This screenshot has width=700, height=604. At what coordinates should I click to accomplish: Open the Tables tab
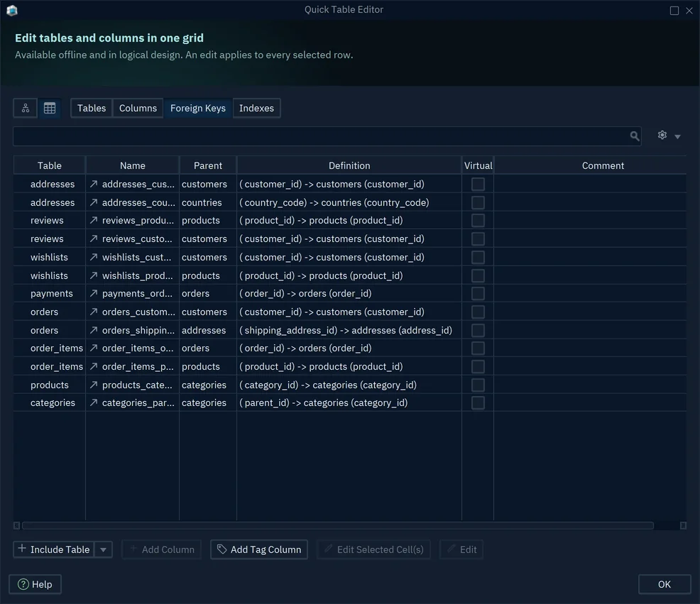tap(92, 108)
